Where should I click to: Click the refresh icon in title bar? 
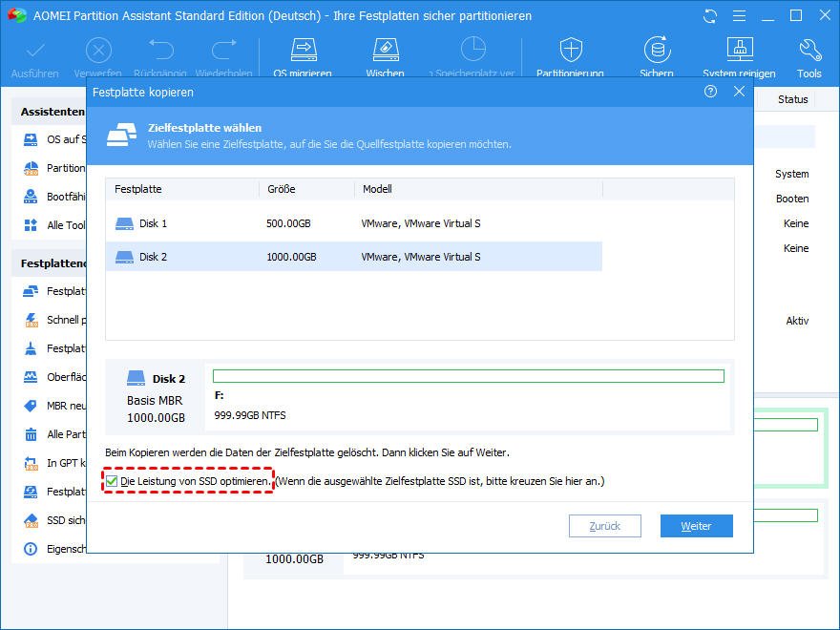pos(710,16)
